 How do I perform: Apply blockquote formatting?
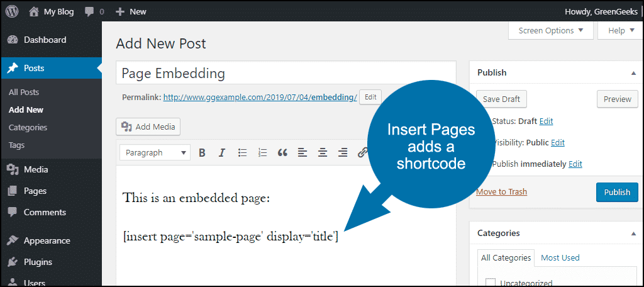(x=282, y=152)
